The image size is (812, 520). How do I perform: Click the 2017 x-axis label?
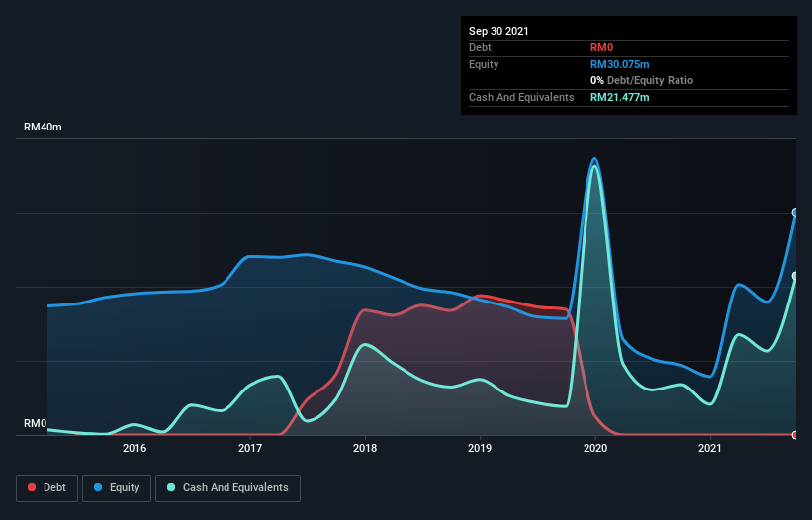tap(250, 448)
